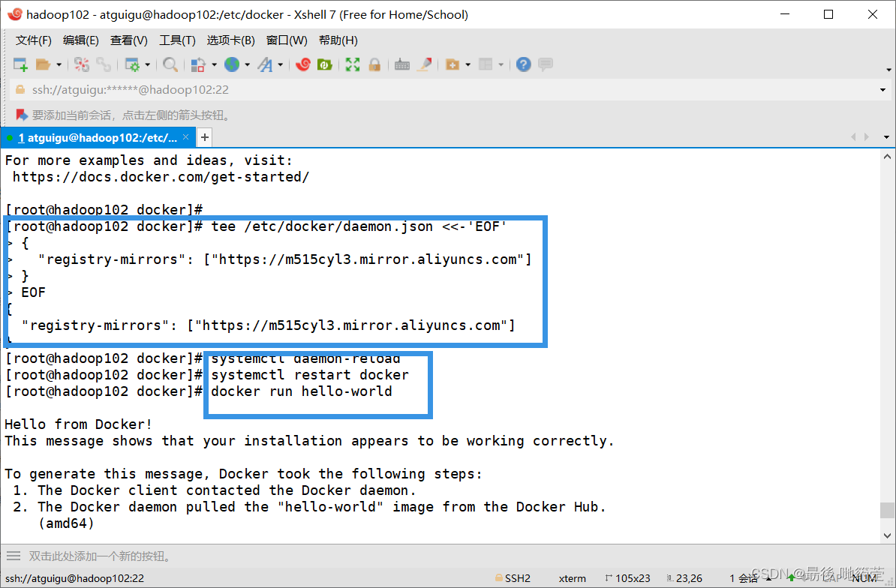Expand toolbar overflow options arrow

(889, 70)
